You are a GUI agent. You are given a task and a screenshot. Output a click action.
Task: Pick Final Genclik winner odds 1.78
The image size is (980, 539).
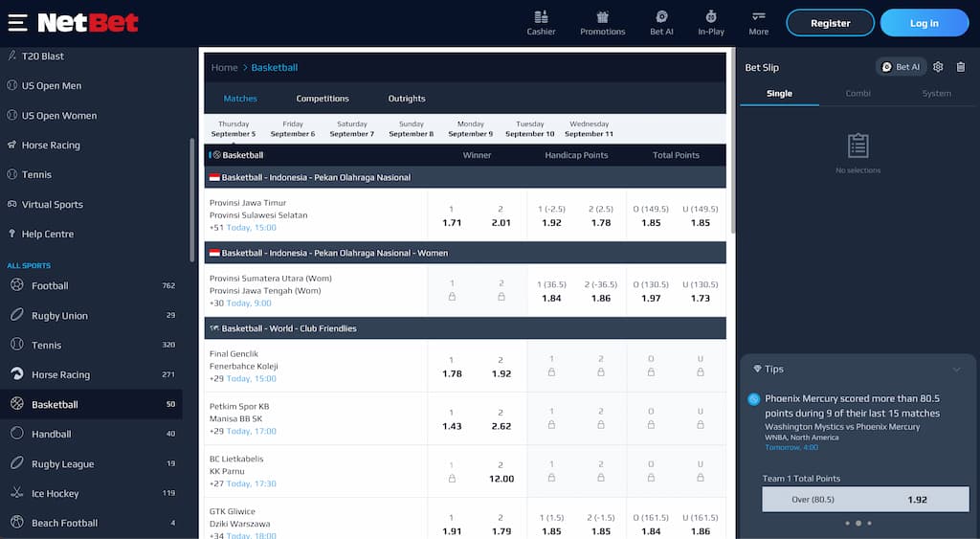pyautogui.click(x=452, y=367)
